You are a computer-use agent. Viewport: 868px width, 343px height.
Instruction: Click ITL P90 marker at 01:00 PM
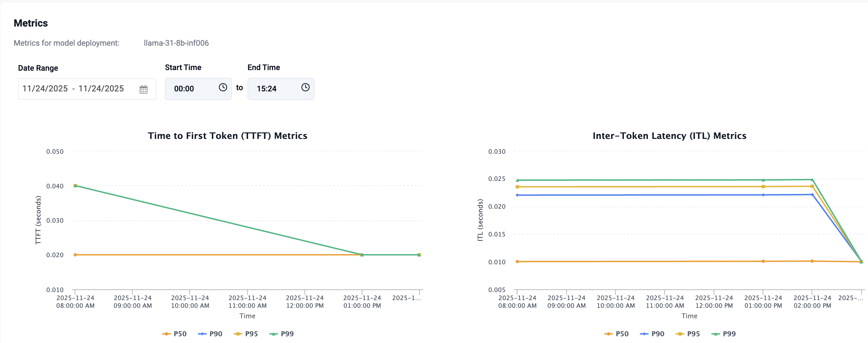click(763, 195)
